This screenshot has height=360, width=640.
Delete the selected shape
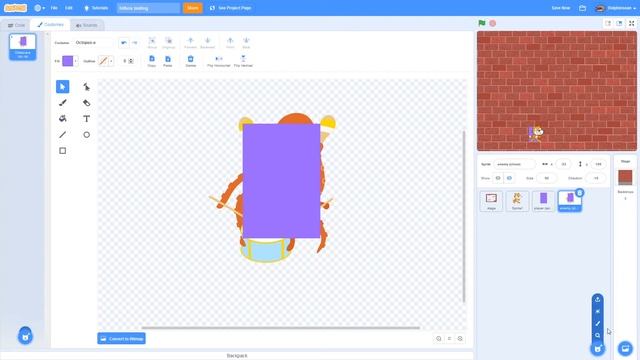[191, 61]
